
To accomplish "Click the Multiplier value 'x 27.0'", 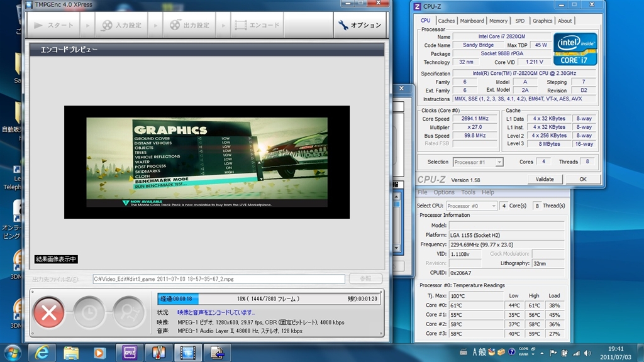I will [x=475, y=127].
